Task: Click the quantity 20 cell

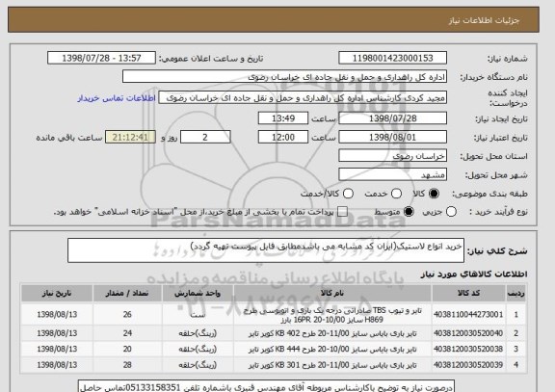Action: [127, 349]
